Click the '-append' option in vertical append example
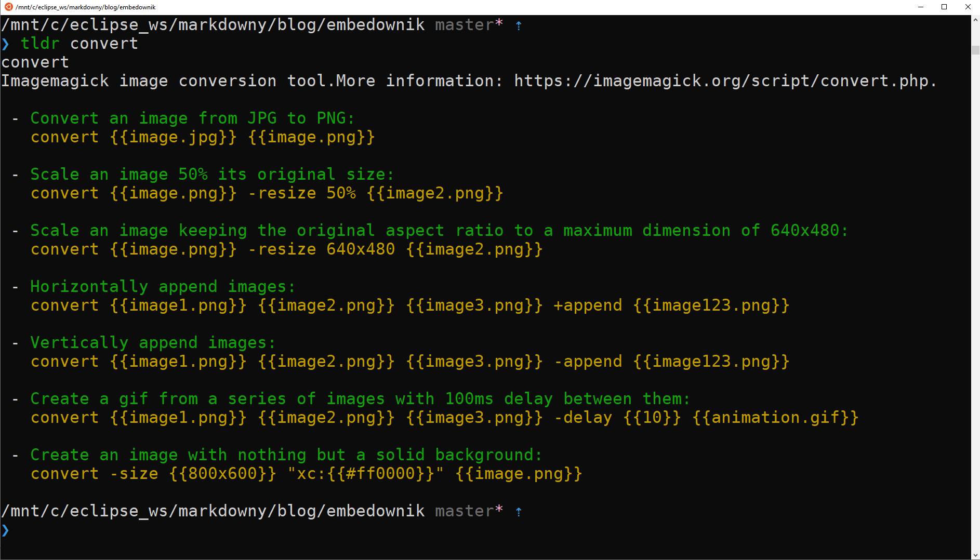The height and width of the screenshot is (560, 980). click(x=588, y=362)
